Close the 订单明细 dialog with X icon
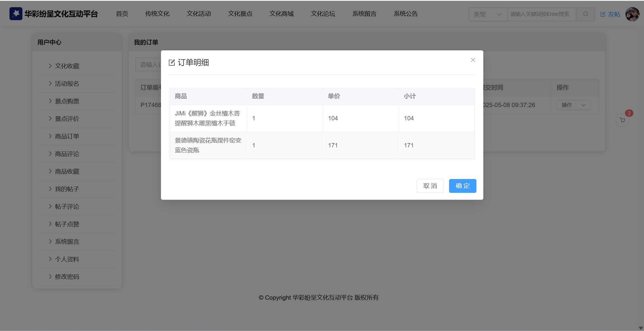 pos(473,60)
